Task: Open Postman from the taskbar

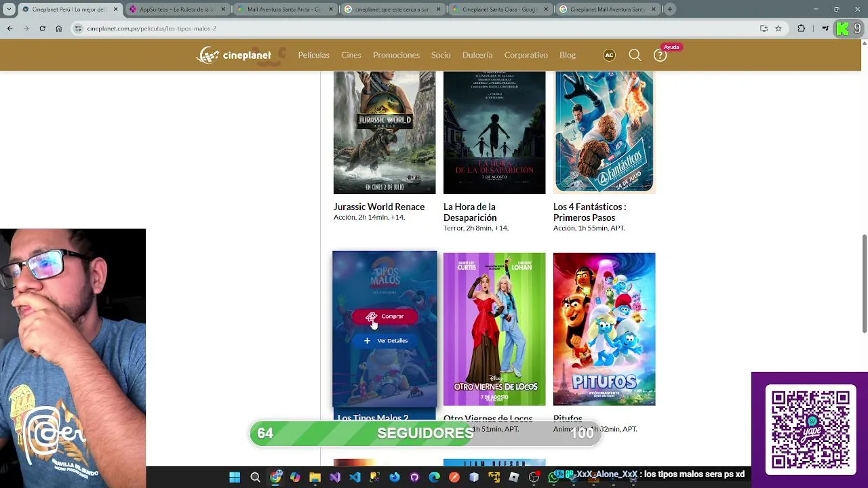Action: [454, 478]
